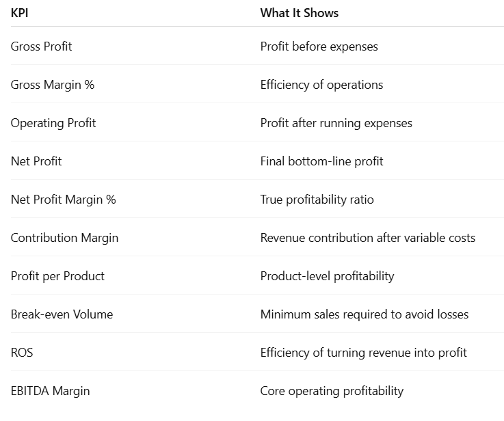Click the Profit after running expenses text
The width and height of the screenshot is (504, 421).
click(336, 123)
